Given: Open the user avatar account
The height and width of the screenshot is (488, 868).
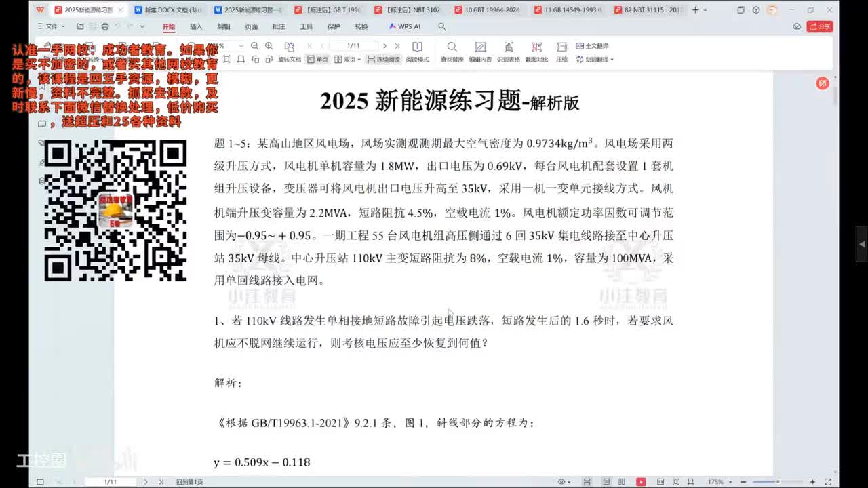Looking at the screenshot, I should tap(772, 10).
